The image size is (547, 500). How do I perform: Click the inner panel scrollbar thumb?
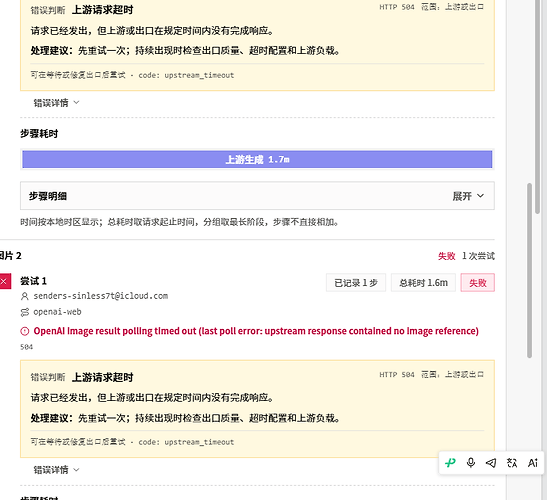pyautogui.click(x=529, y=270)
